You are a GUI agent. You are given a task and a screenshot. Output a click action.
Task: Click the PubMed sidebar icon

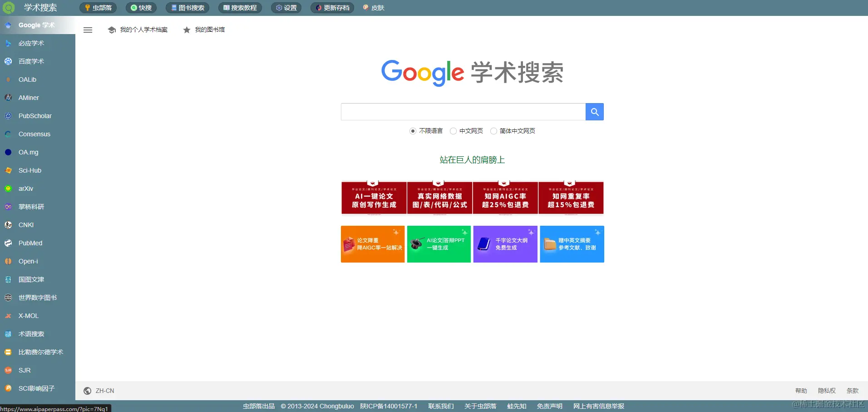(8, 243)
